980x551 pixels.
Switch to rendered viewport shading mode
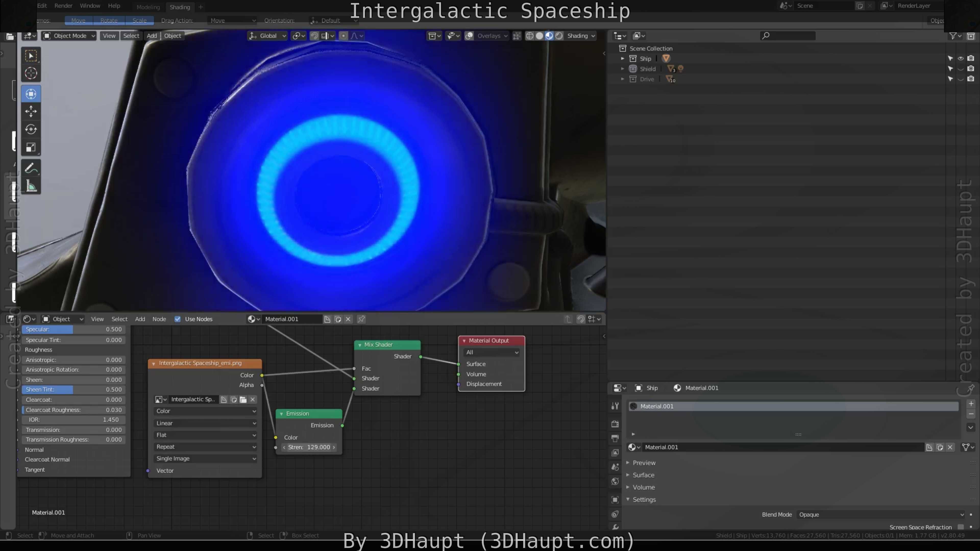click(559, 36)
